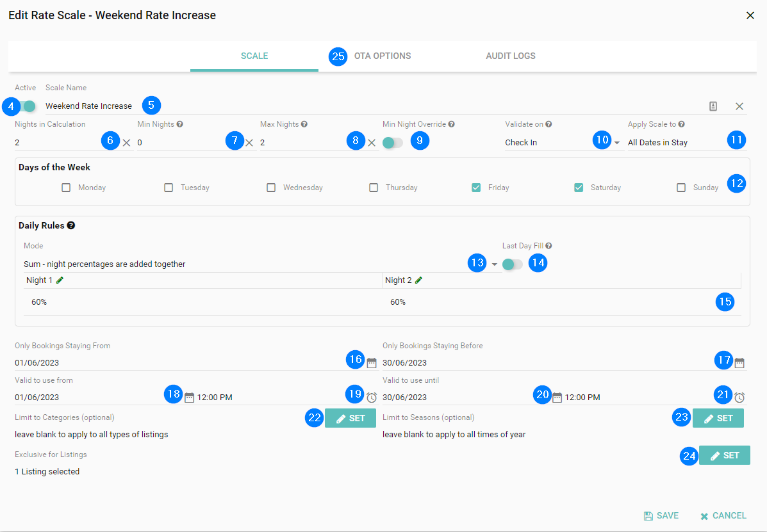Enable Min Night Override toggle
The width and height of the screenshot is (767, 532).
pyautogui.click(x=392, y=143)
